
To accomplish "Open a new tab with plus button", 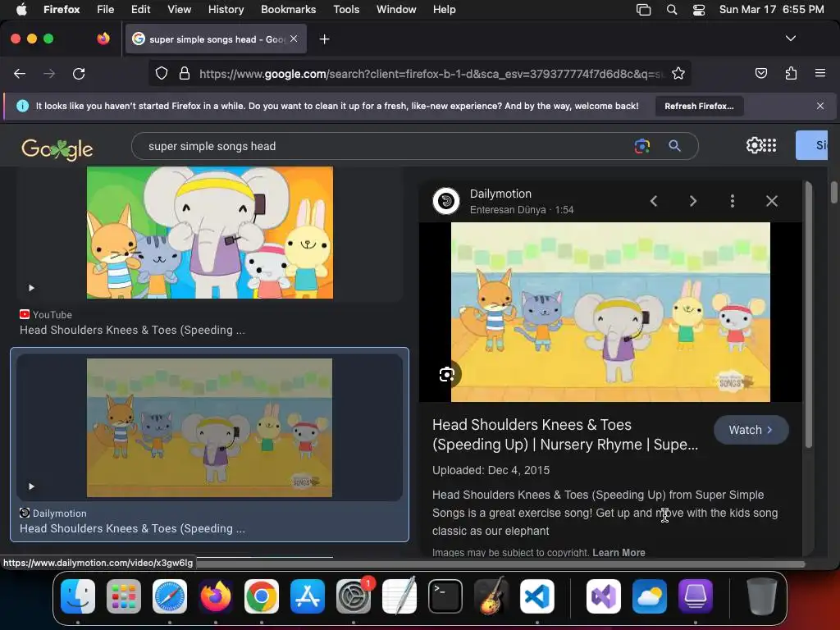I will [324, 39].
